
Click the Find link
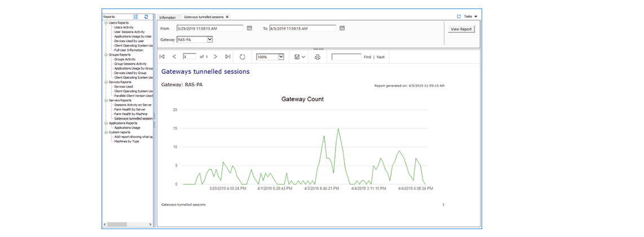point(367,57)
